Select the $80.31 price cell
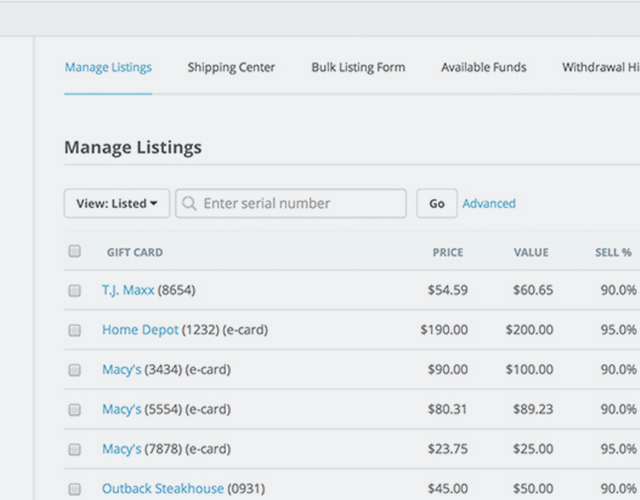Image resolution: width=640 pixels, height=500 pixels. pyautogui.click(x=447, y=409)
